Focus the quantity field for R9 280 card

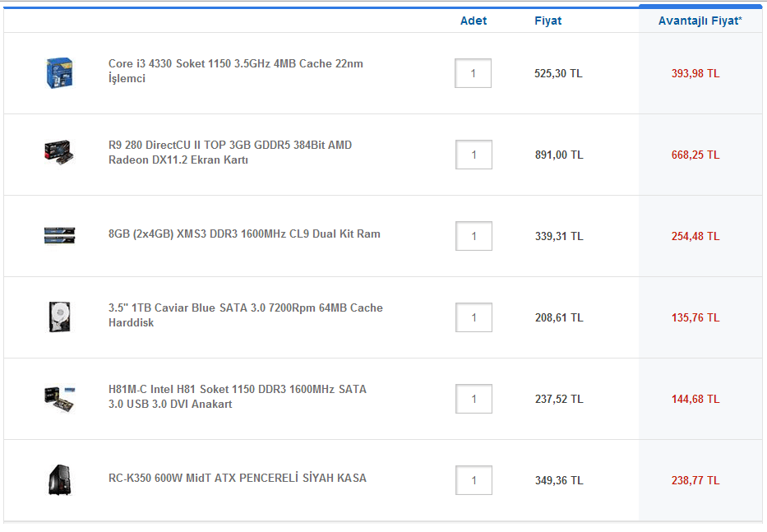coord(474,155)
